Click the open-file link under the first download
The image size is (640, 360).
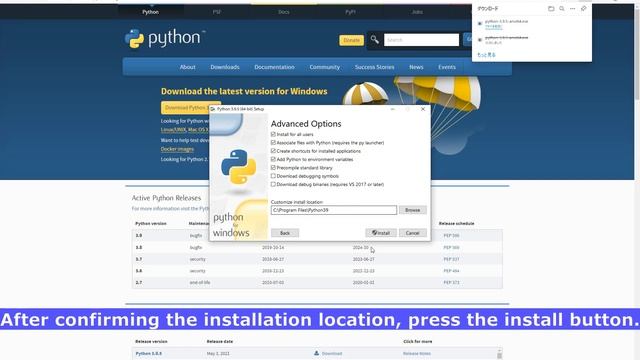click(x=493, y=27)
